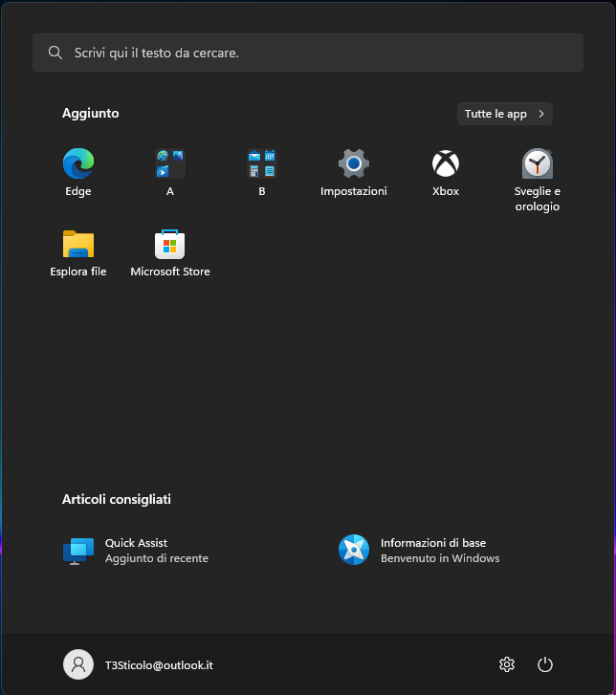Open the pinned folder named A
Viewport: 616px width, 695px height.
point(170,172)
